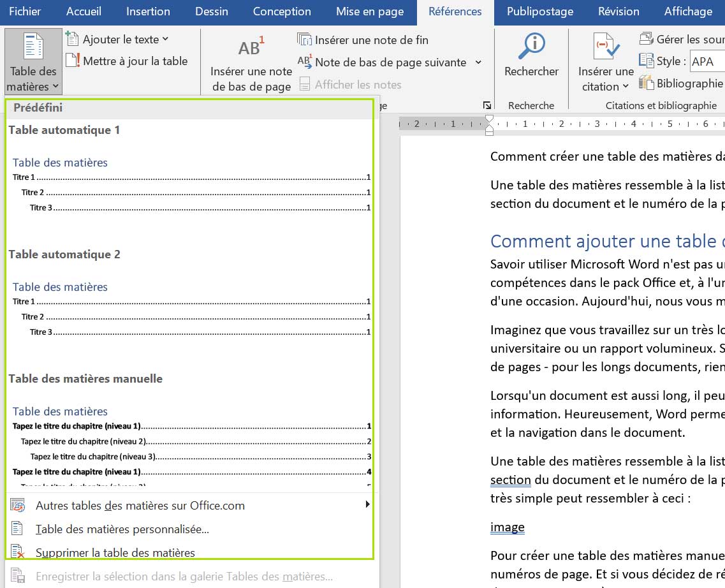Screen dimensions: 725x588
Task: Click the large Table des matières button
Action: (x=33, y=61)
